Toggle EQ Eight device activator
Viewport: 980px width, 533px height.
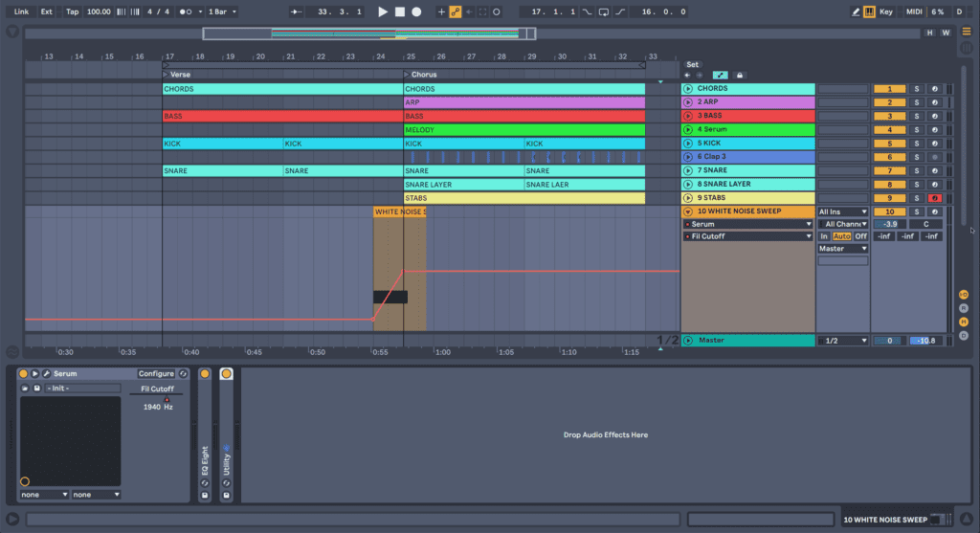point(205,373)
